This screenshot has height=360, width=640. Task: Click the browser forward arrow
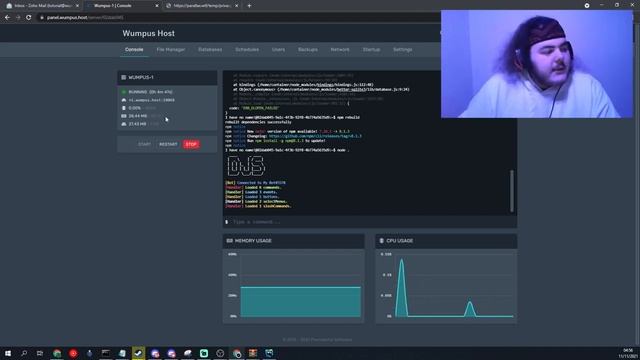click(18, 18)
